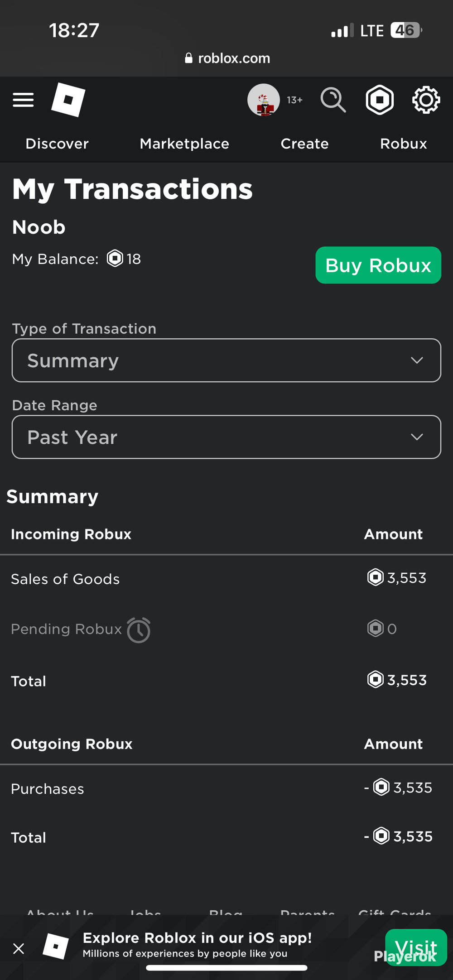The height and width of the screenshot is (980, 453).
Task: Switch to the Marketplace tab
Action: coord(184,144)
